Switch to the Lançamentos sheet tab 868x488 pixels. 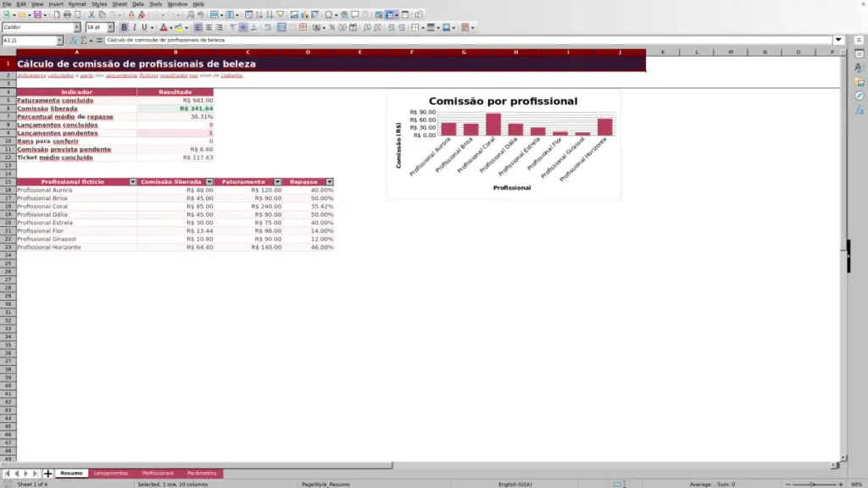(x=111, y=474)
